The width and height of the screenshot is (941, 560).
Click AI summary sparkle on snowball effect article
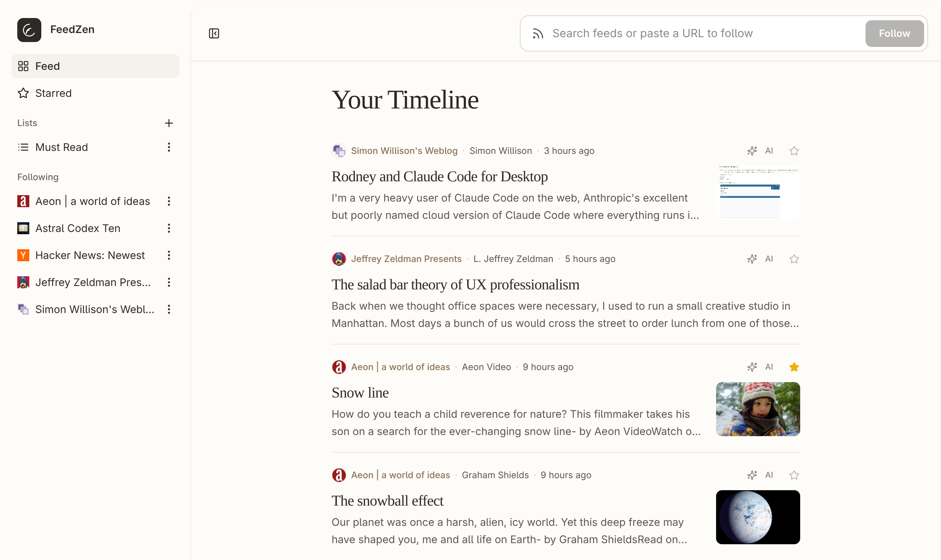[752, 475]
